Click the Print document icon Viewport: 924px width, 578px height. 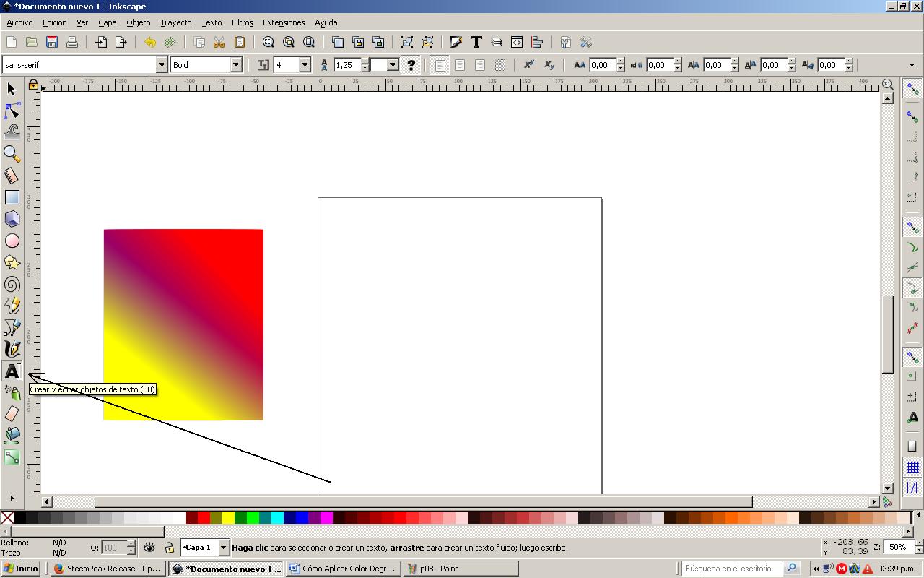tap(72, 42)
